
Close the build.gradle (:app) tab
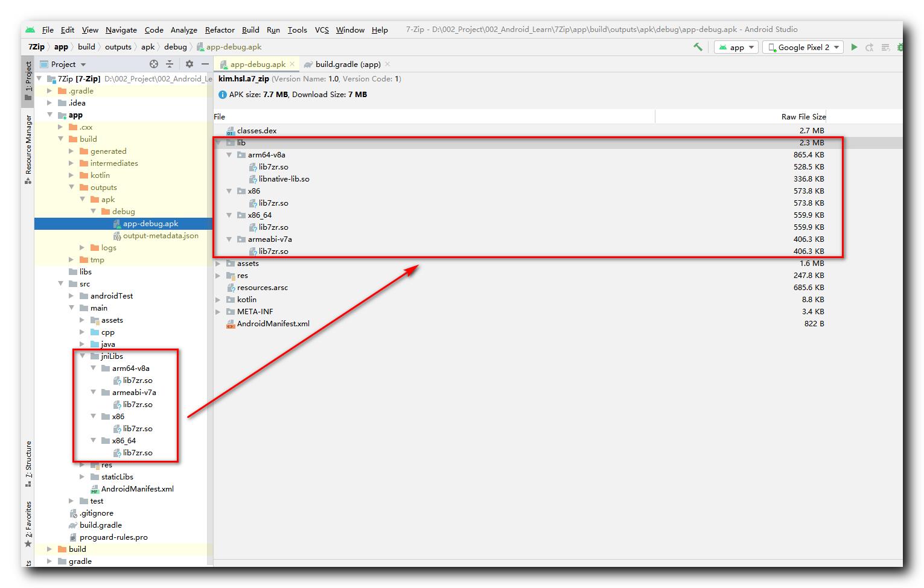tap(387, 64)
